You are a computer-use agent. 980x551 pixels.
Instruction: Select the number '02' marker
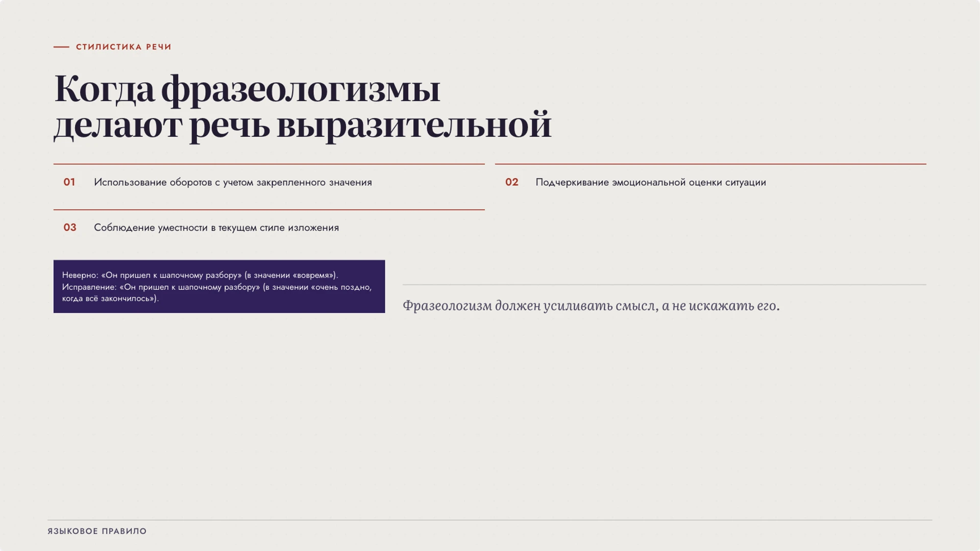click(512, 182)
